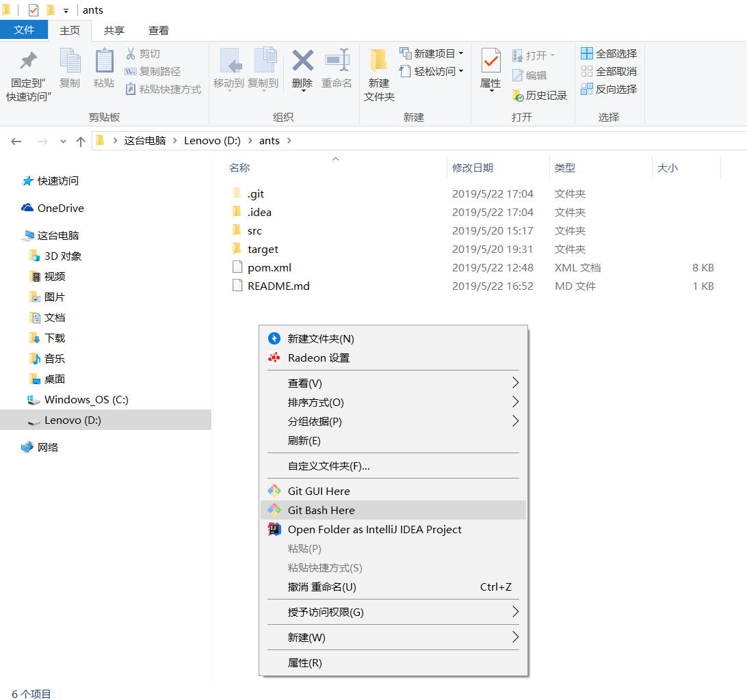Viewport: 747px width, 700px height.
Task: Click the 历史记录 (History) icon
Action: [x=540, y=96]
